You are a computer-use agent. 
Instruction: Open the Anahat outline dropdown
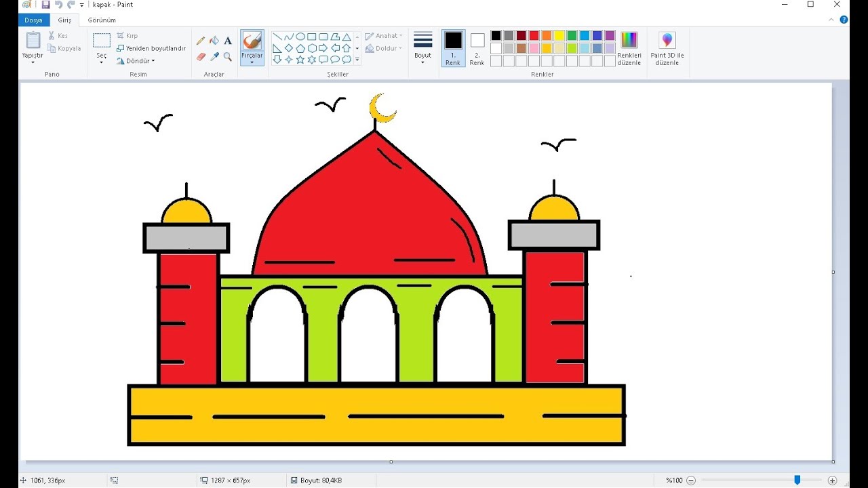pos(384,36)
